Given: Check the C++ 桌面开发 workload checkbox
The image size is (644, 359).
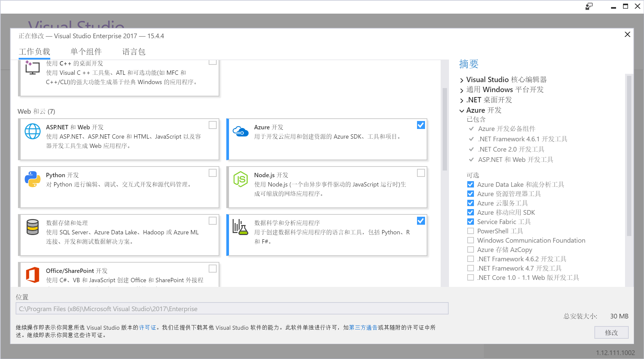Looking at the screenshot, I should point(213,62).
